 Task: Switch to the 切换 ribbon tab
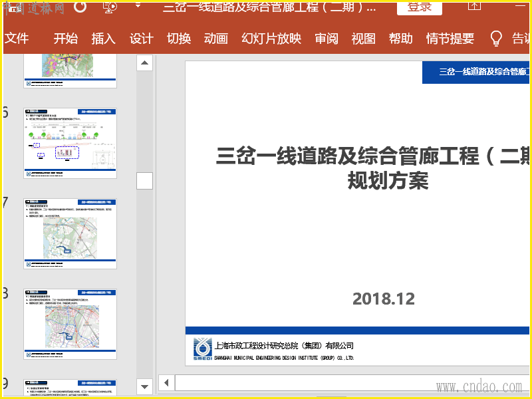(179, 39)
